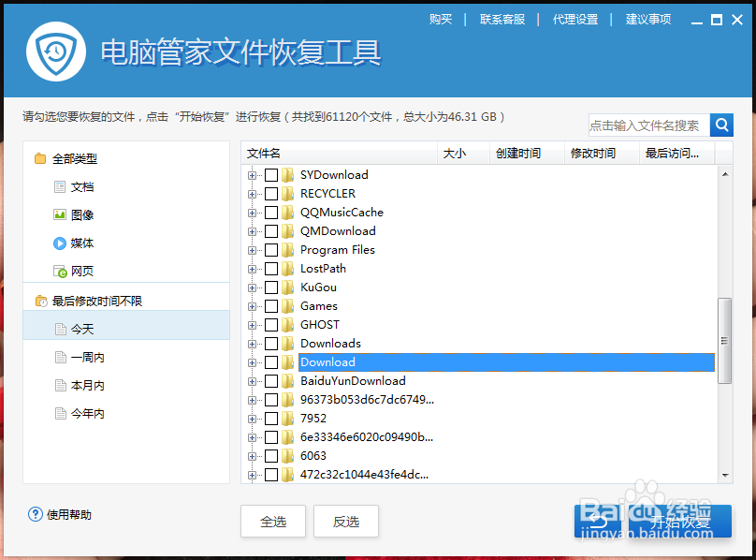Select the 全部类型 folder icon
The height and width of the screenshot is (560, 756).
[x=40, y=159]
